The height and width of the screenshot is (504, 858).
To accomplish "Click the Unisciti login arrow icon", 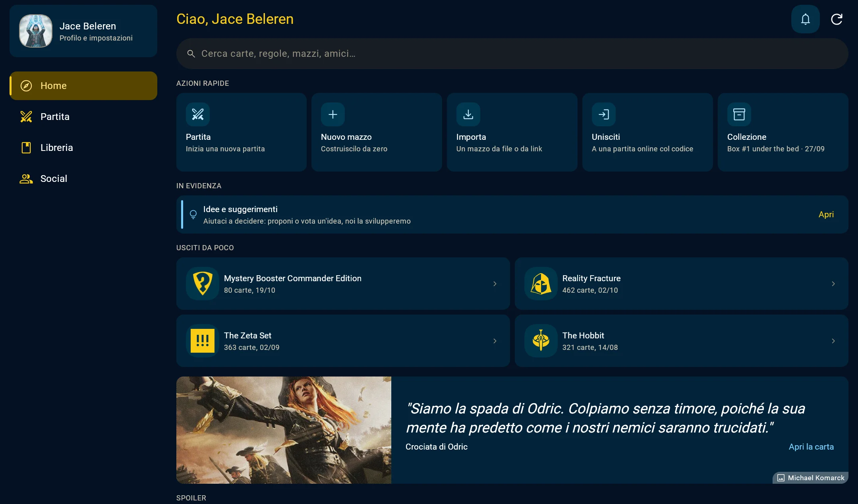I will coord(604,114).
